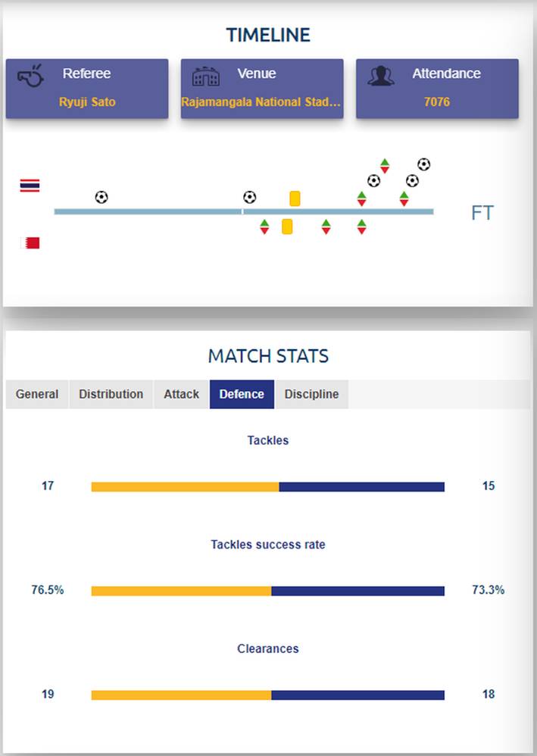Screen dimensions: 537x756
Task: Click the referee whistle icon
Action: (30, 77)
